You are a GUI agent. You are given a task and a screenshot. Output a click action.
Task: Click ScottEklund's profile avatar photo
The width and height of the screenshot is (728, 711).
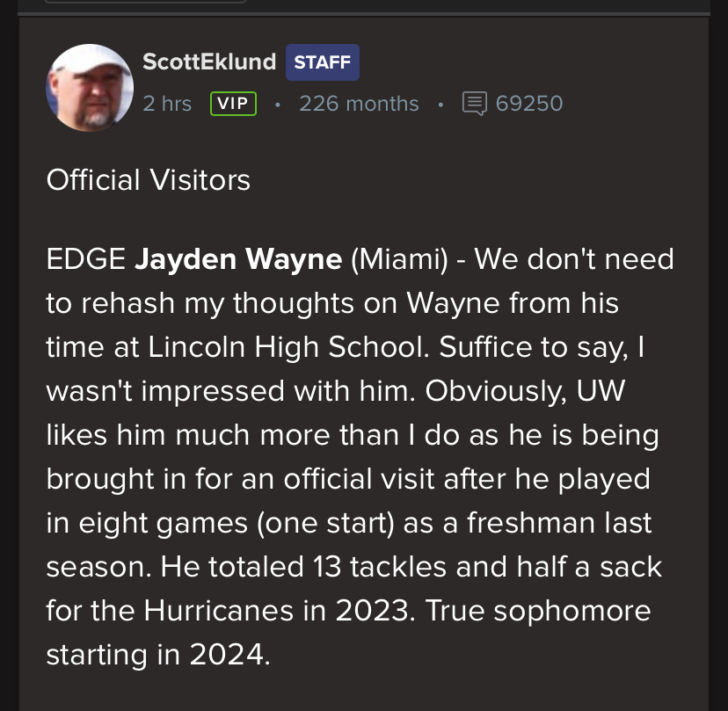point(89,88)
